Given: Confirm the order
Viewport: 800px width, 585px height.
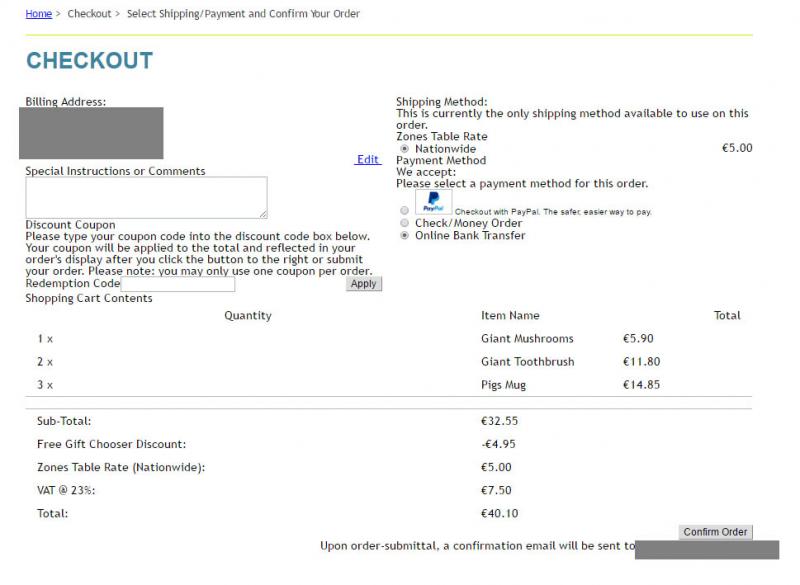Looking at the screenshot, I should coord(715,532).
